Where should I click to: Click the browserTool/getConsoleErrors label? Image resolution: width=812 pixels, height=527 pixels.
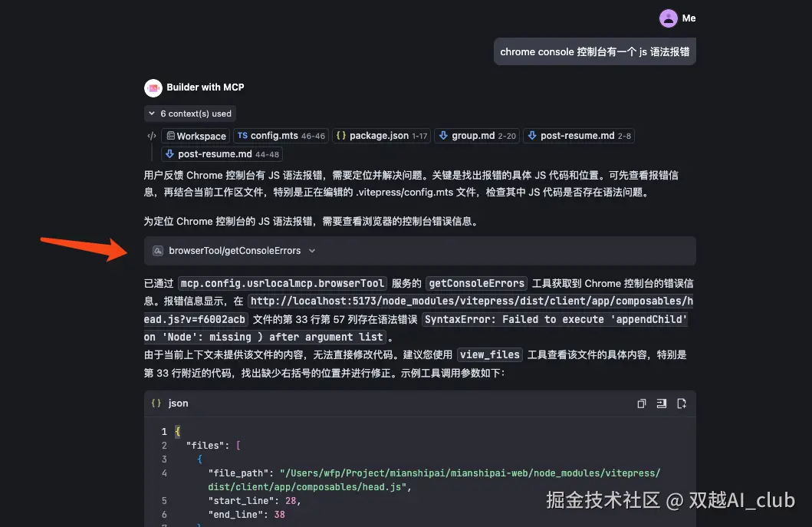click(x=235, y=251)
